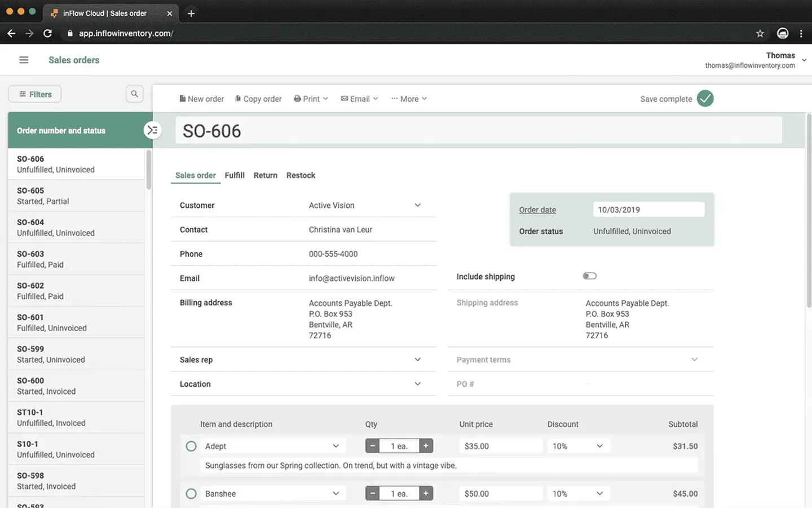Screen dimensions: 812x508
Task: Open order ST10-1 in the list
Action: click(x=76, y=417)
